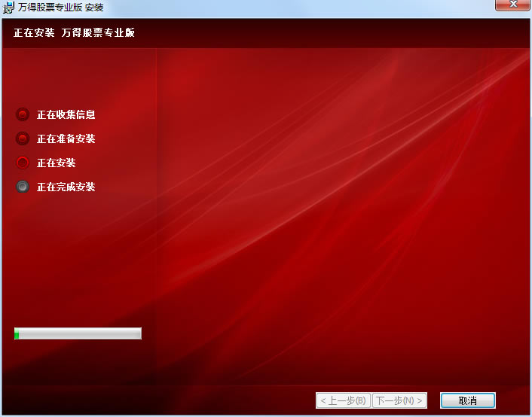Select the 正在收集信息 step text
The width and height of the screenshot is (532, 417).
[x=66, y=114]
